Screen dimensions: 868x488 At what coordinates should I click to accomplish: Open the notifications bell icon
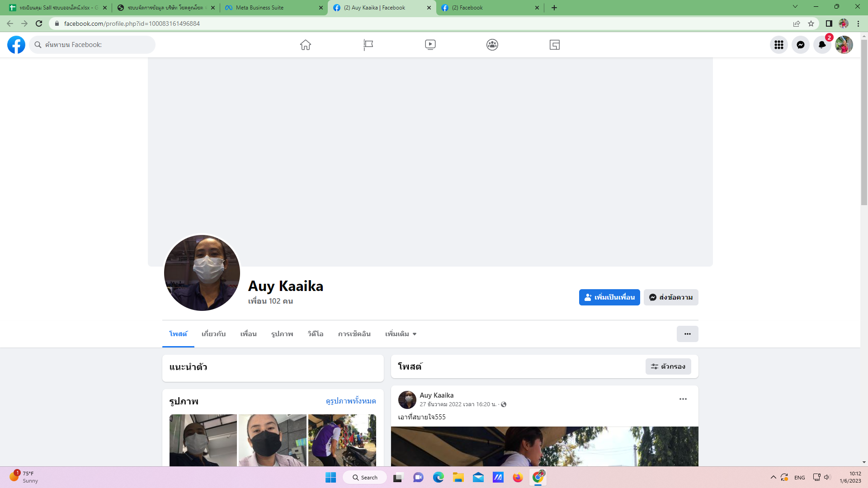(x=822, y=45)
